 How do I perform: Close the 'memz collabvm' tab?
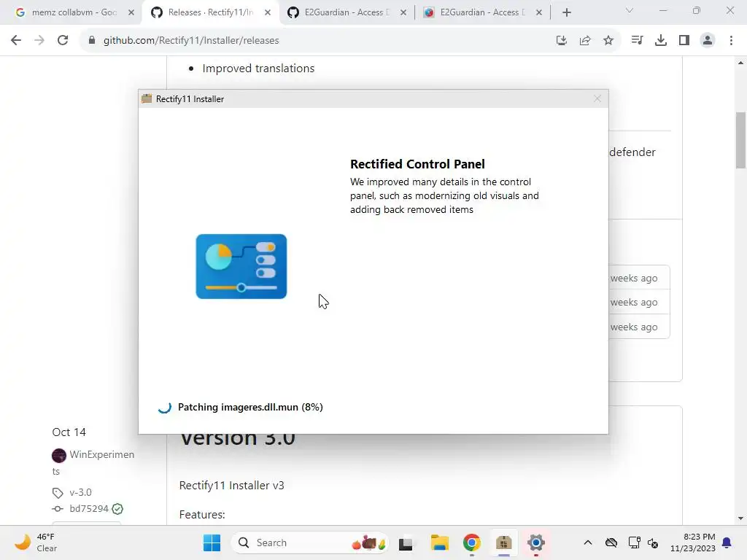(x=131, y=13)
